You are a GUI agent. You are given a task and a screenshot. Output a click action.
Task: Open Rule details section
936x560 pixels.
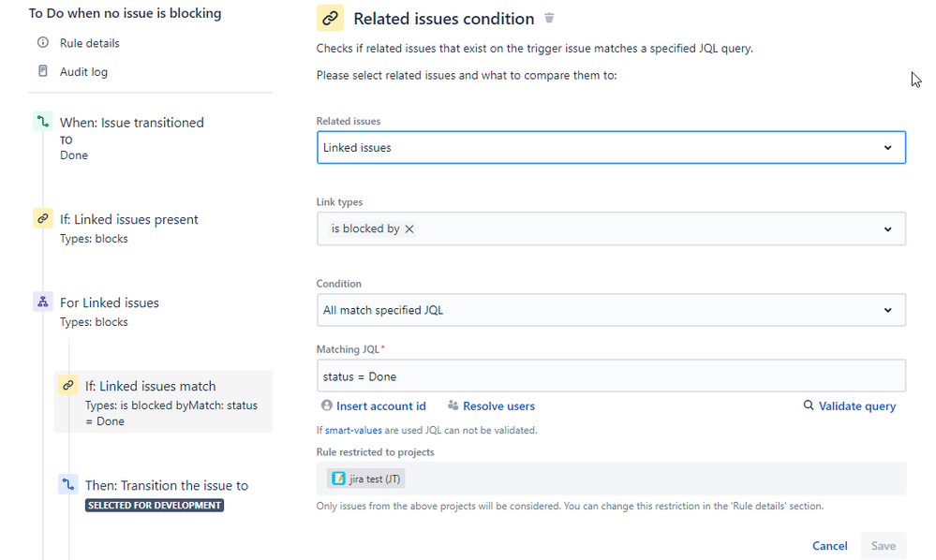pos(91,43)
